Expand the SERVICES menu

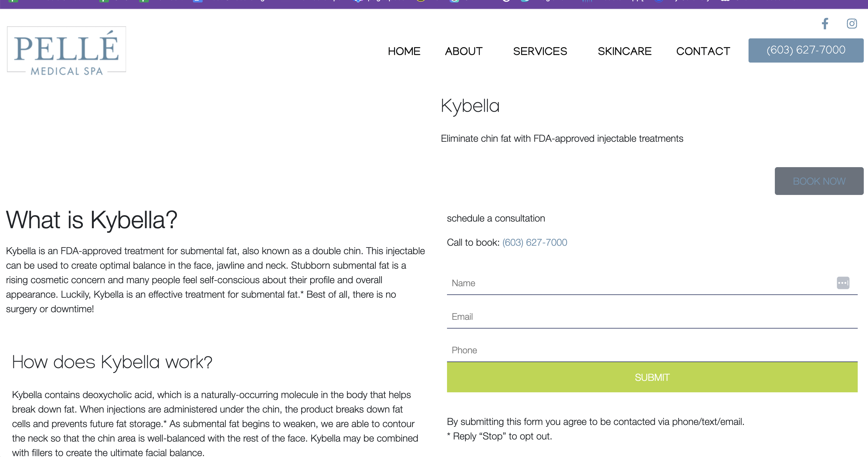point(540,51)
